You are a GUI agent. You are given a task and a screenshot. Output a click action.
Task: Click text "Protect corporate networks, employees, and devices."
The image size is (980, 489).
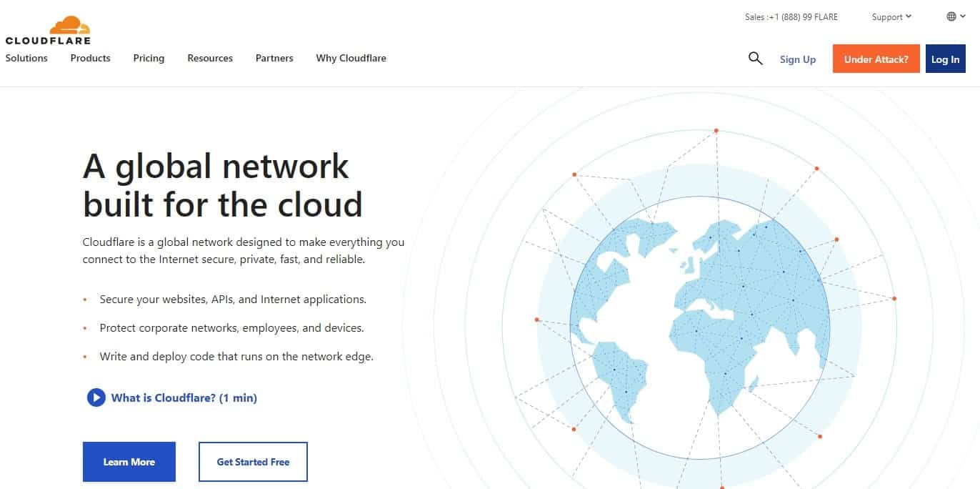click(231, 328)
